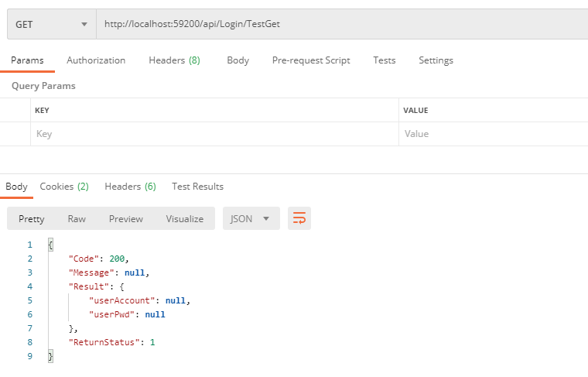Open the response Cookies (2) tab

click(64, 187)
